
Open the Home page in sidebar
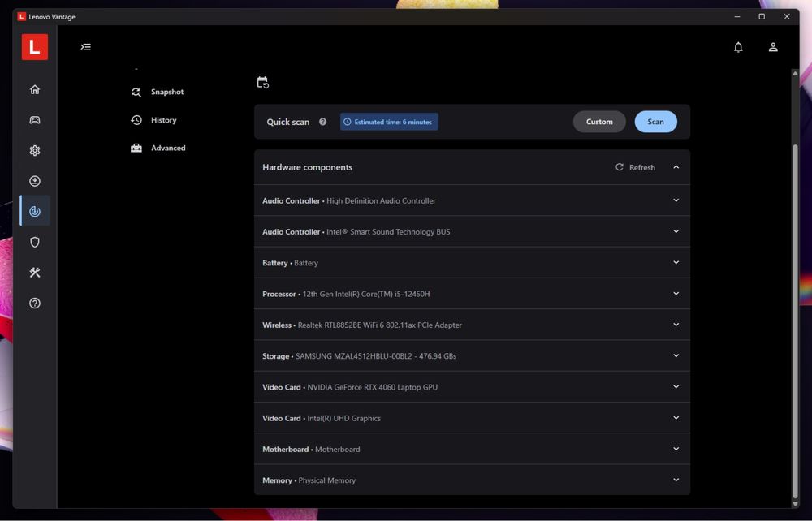[35, 89]
